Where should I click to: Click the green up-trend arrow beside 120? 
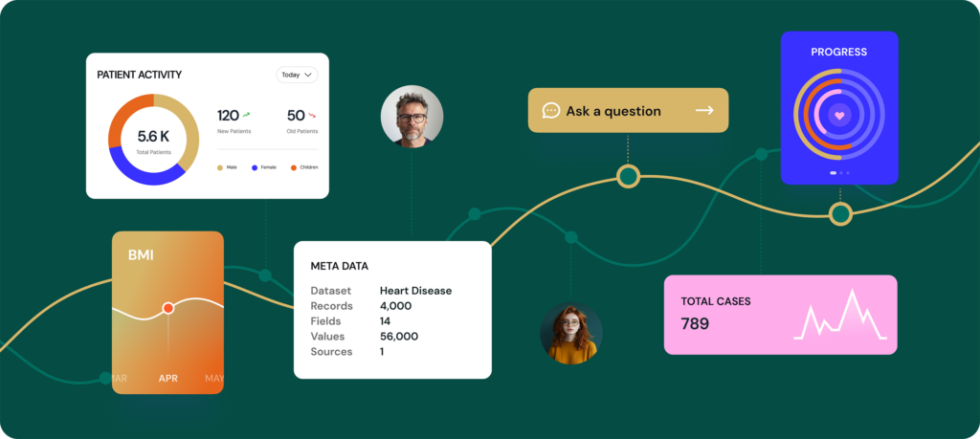[x=247, y=115]
